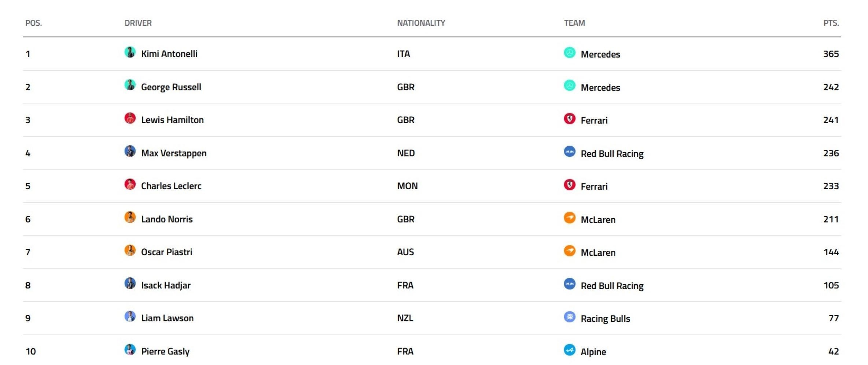Click the PTS. column header
Viewport: 868px width, 365px height.
coord(831,23)
